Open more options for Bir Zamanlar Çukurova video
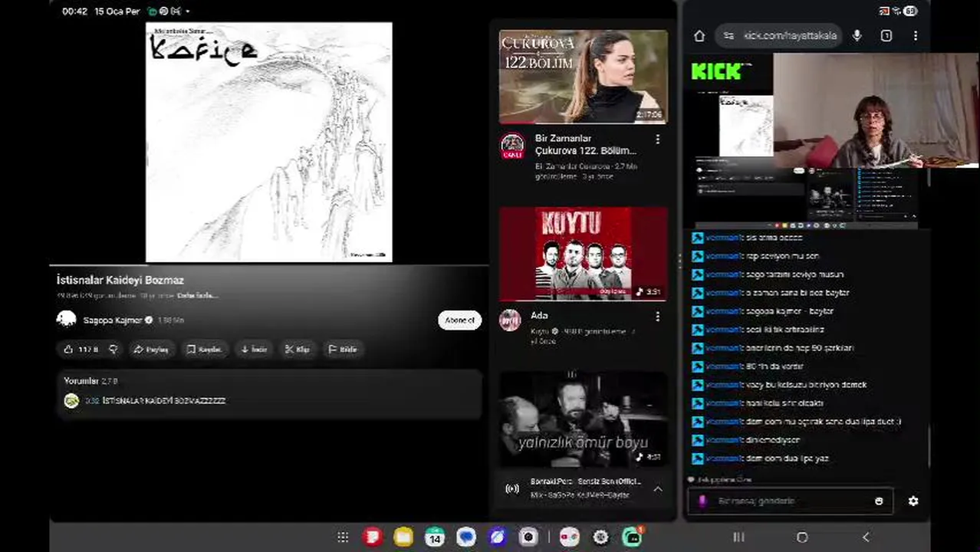 click(657, 140)
